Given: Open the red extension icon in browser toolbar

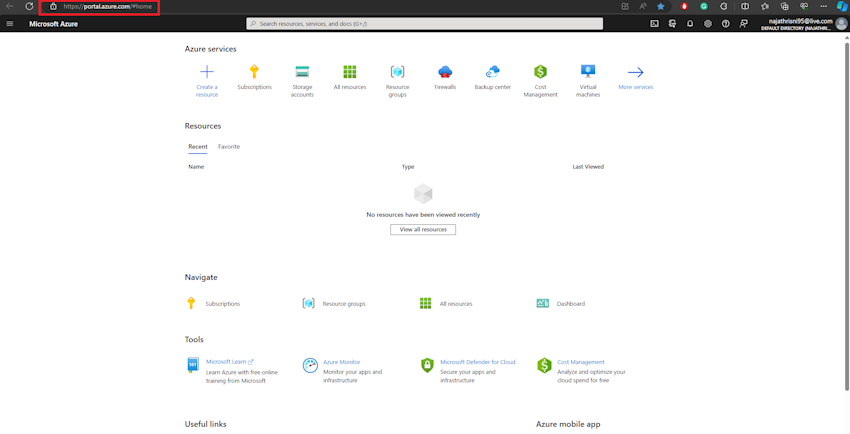Looking at the screenshot, I should (684, 7).
